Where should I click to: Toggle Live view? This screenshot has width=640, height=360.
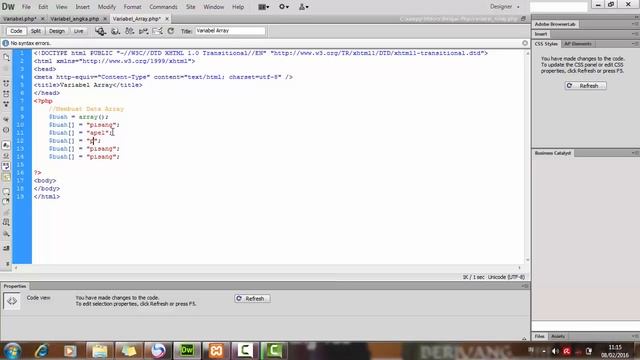click(x=78, y=31)
